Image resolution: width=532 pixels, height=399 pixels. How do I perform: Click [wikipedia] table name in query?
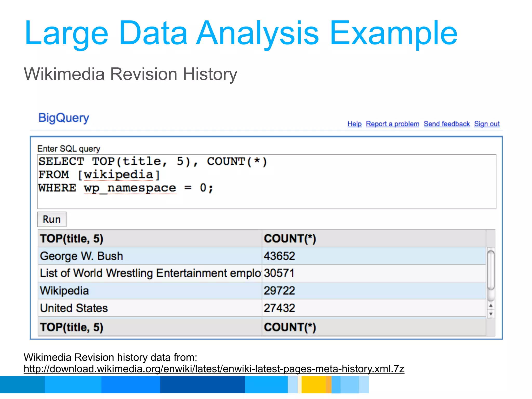point(119,175)
